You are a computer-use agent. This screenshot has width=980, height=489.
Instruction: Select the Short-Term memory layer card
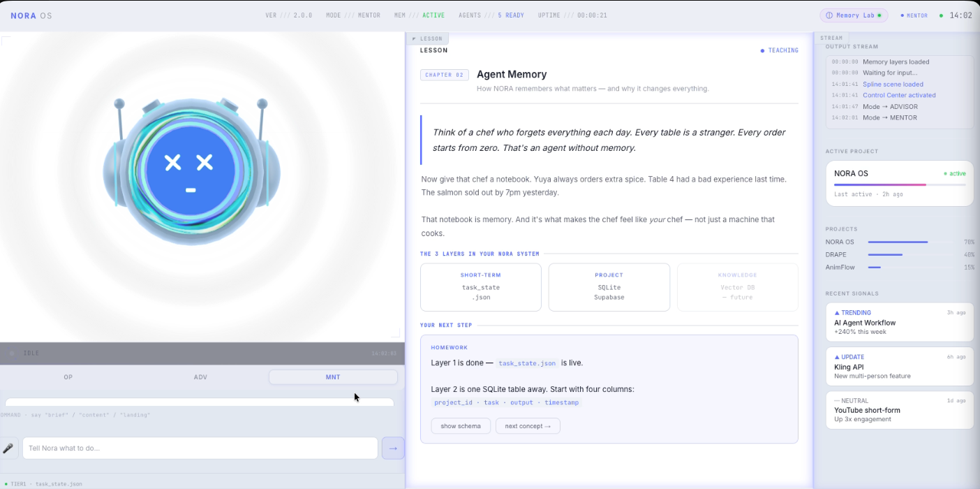tap(480, 286)
